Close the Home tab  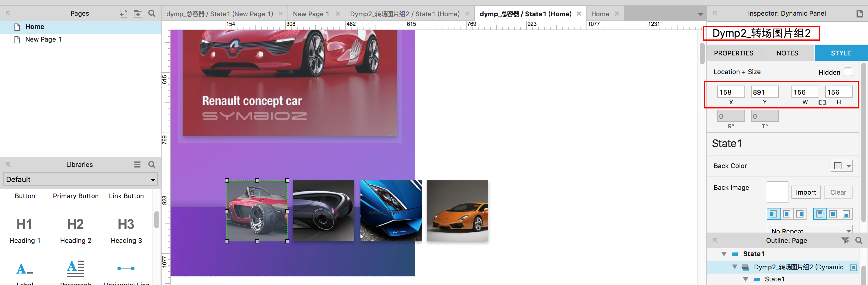(x=617, y=14)
